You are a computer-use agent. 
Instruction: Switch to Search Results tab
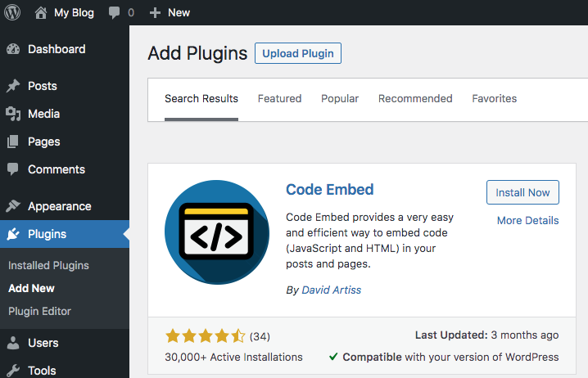coord(201,98)
